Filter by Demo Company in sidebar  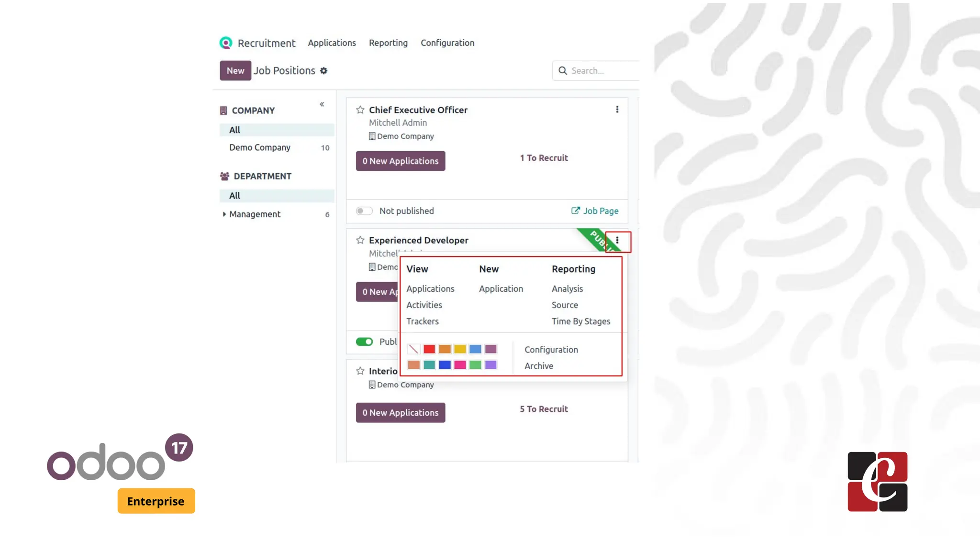[x=260, y=148]
